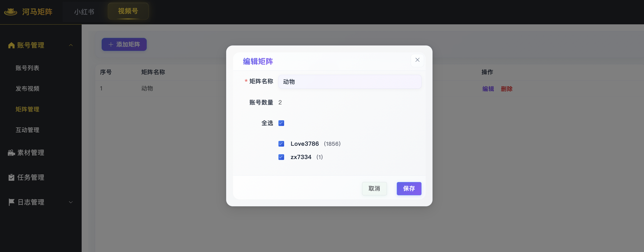644x252 pixels.
Task: Click the 删除 delete link in the table
Action: point(506,89)
